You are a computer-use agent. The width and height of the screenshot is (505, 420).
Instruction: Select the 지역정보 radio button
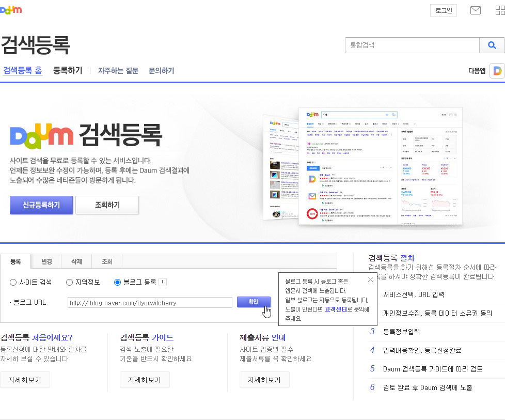coord(69,283)
